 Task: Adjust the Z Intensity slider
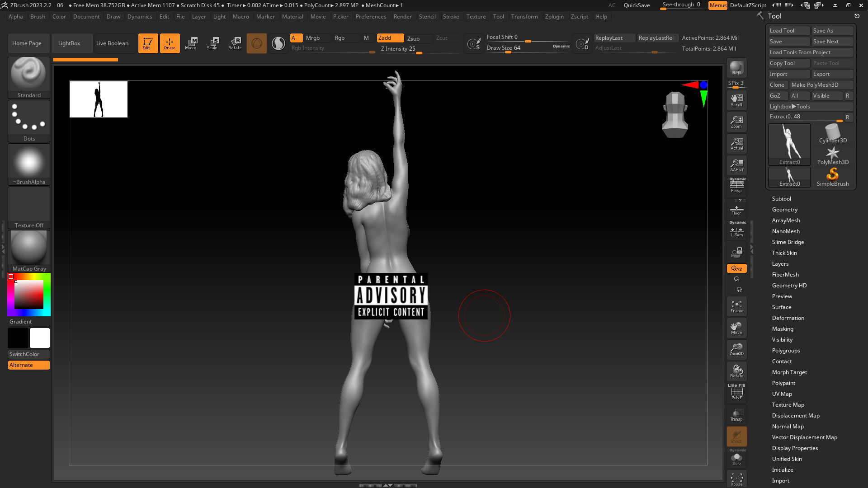[x=419, y=49]
